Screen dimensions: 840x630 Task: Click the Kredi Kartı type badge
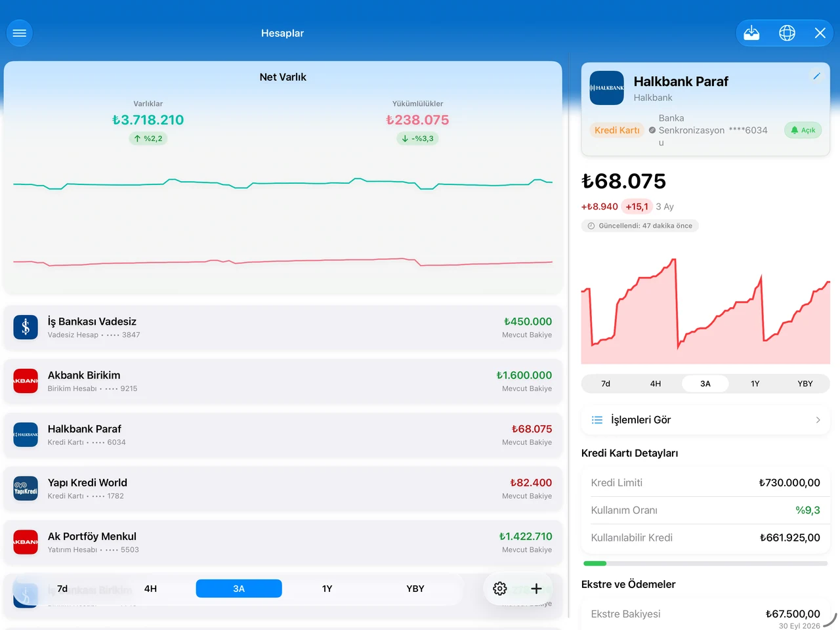coord(617,130)
